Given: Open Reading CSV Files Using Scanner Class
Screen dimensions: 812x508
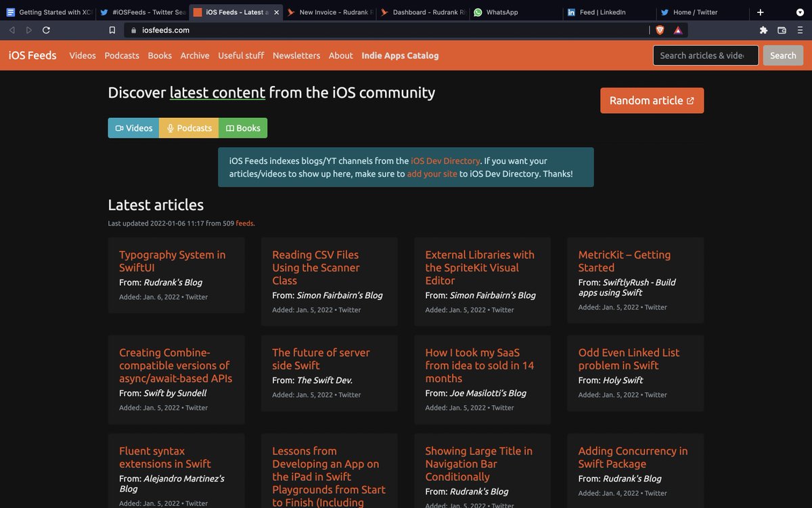Looking at the screenshot, I should coord(315,268).
